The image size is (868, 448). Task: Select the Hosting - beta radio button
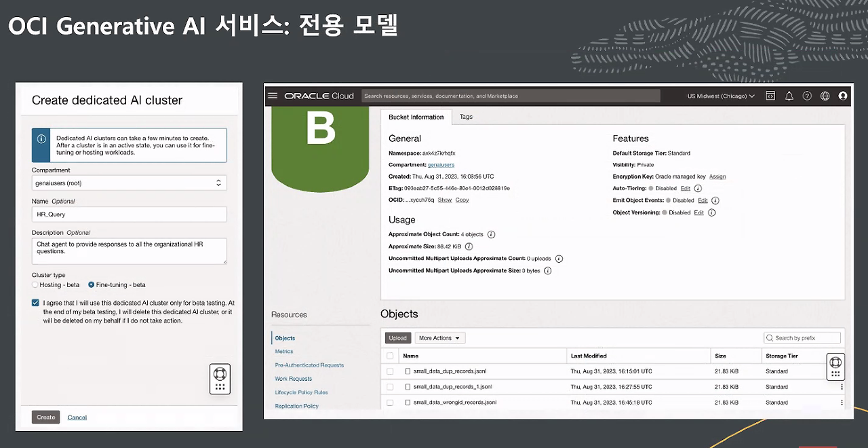35,284
